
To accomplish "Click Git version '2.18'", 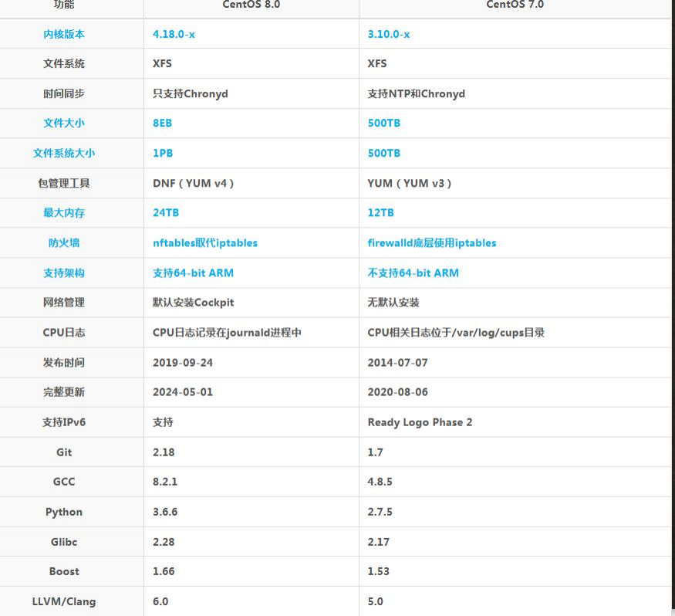I will pos(164,452).
